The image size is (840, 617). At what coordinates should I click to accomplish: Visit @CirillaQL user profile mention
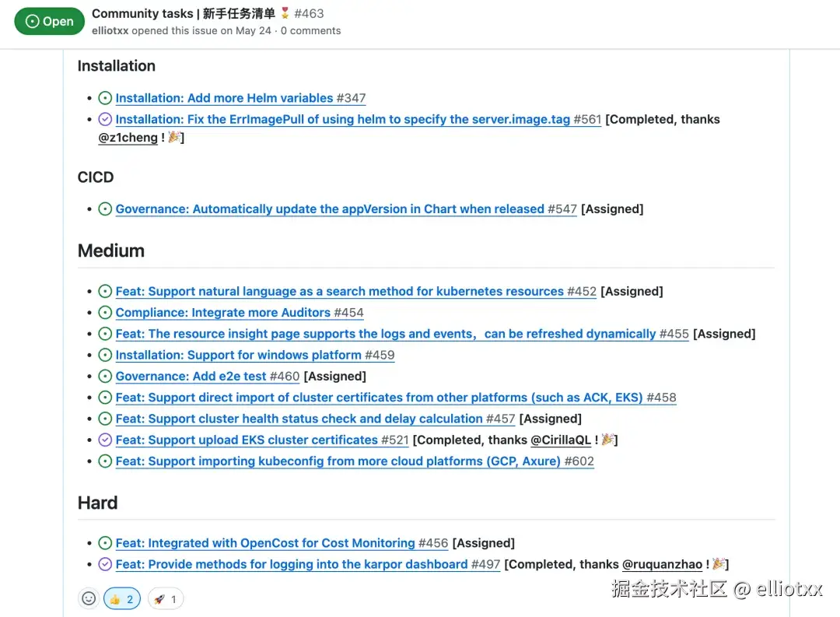tap(561, 440)
